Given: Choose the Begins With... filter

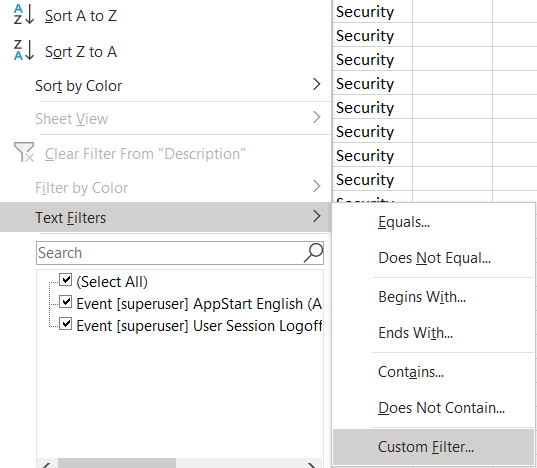Looking at the screenshot, I should click(422, 297).
